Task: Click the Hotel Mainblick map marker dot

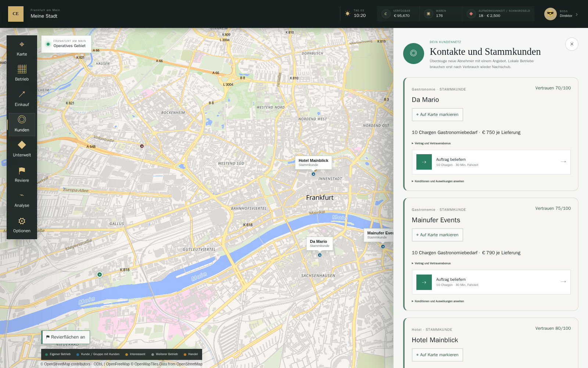Action: (x=313, y=174)
